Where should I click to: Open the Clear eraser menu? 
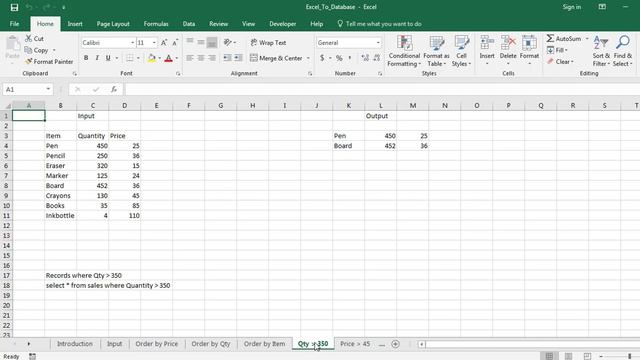(x=560, y=62)
